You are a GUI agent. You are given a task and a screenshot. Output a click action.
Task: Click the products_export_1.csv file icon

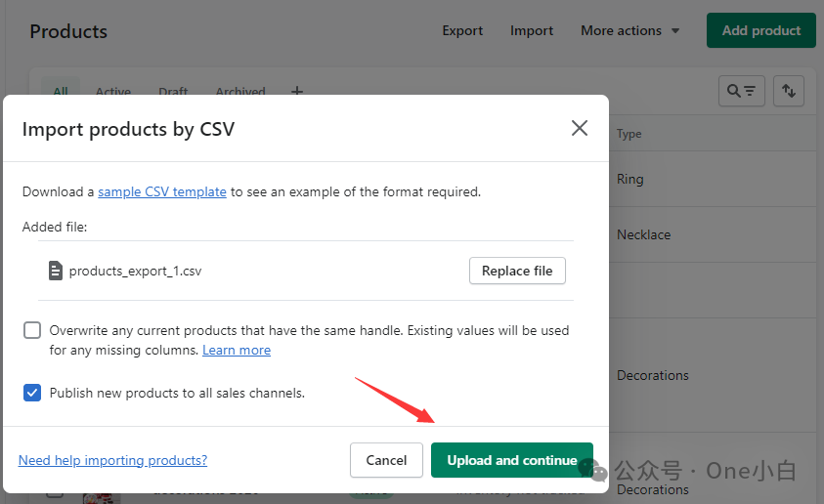click(x=55, y=271)
